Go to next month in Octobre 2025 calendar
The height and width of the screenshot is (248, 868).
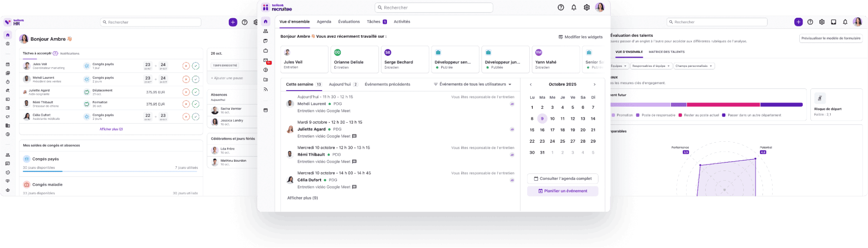coord(594,85)
